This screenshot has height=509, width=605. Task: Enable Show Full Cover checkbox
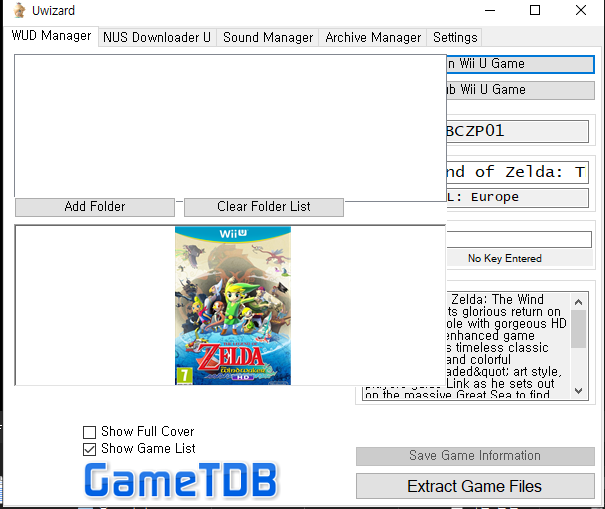(x=90, y=432)
